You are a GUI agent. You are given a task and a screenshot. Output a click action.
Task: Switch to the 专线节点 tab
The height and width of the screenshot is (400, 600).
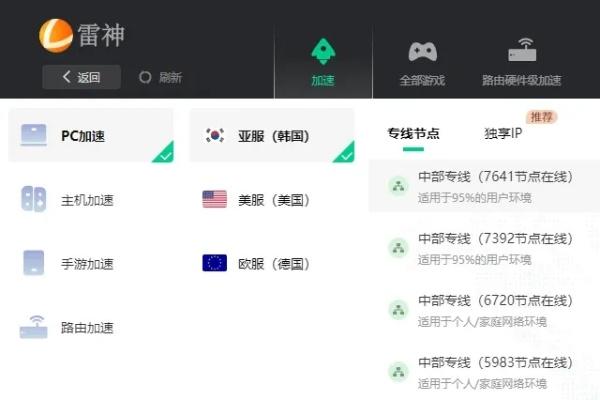413,134
